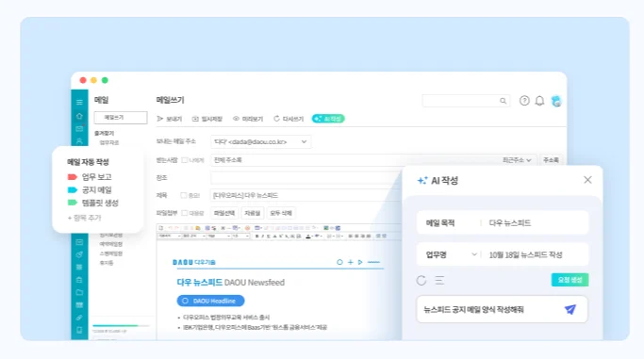644x359 pixels.
Task: Open the folder icon in the sidebar
Action: (x=79, y=292)
